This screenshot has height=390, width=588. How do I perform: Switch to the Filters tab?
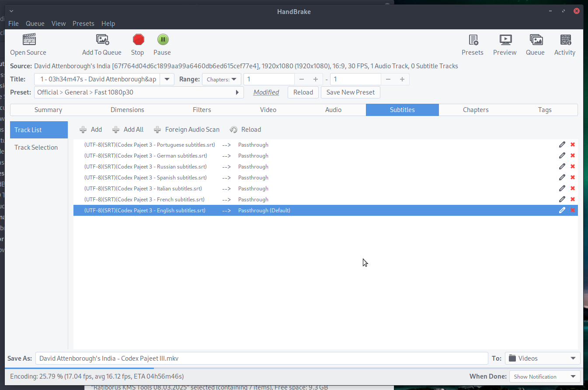(202, 110)
